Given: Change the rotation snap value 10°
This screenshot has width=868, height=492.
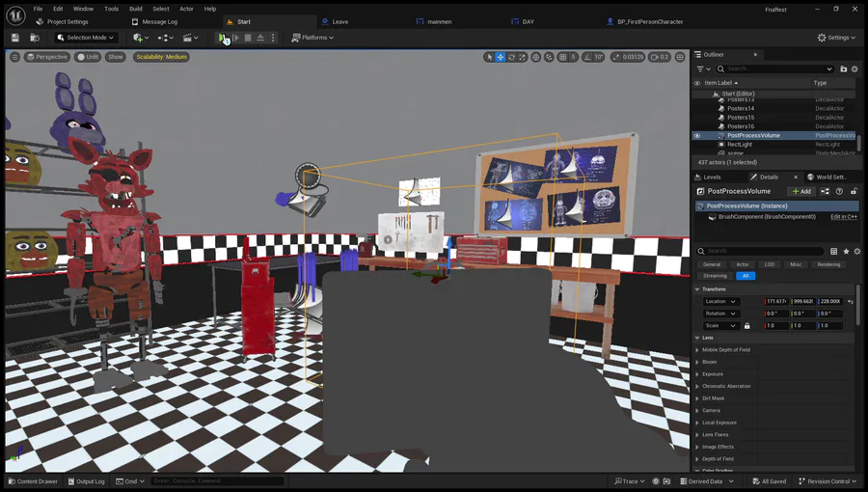Looking at the screenshot, I should 599,57.
